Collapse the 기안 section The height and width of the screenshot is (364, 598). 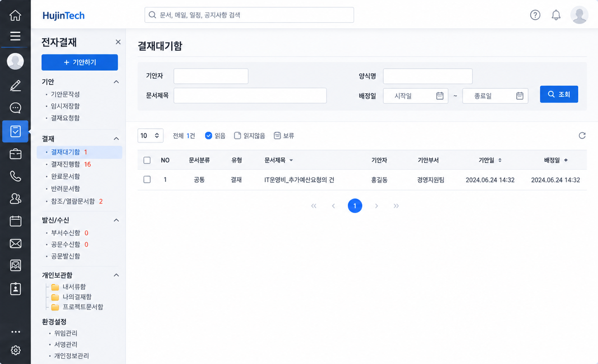click(116, 82)
